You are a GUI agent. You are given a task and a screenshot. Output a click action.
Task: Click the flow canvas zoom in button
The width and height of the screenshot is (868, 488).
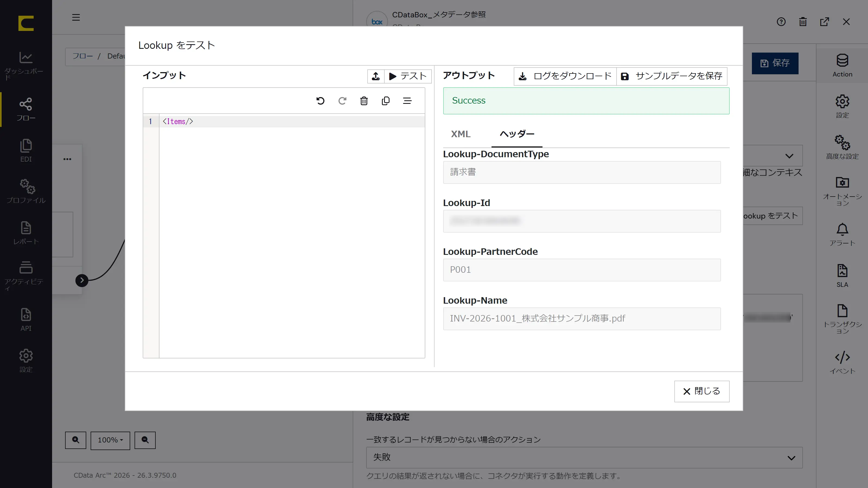coord(75,440)
